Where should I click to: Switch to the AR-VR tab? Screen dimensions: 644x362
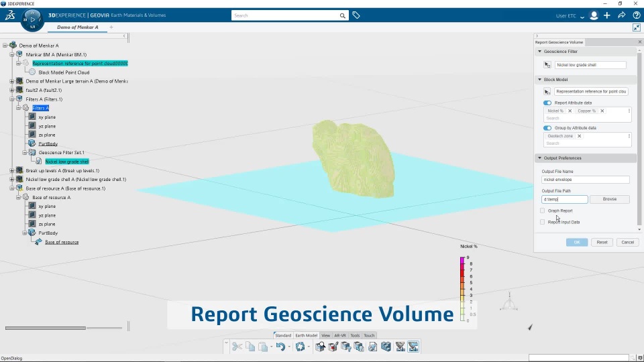(340, 335)
